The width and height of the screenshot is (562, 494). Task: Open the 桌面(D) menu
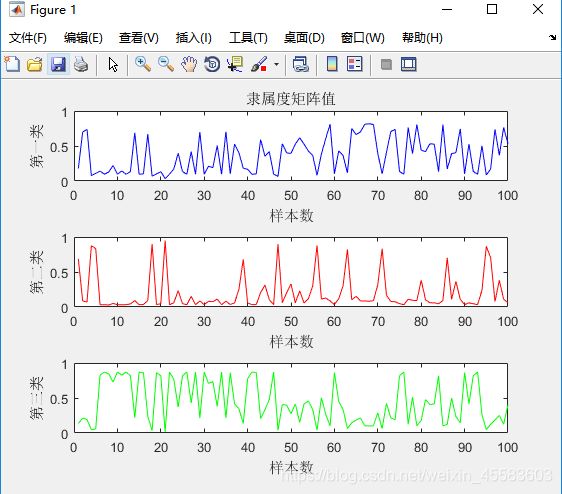(304, 38)
